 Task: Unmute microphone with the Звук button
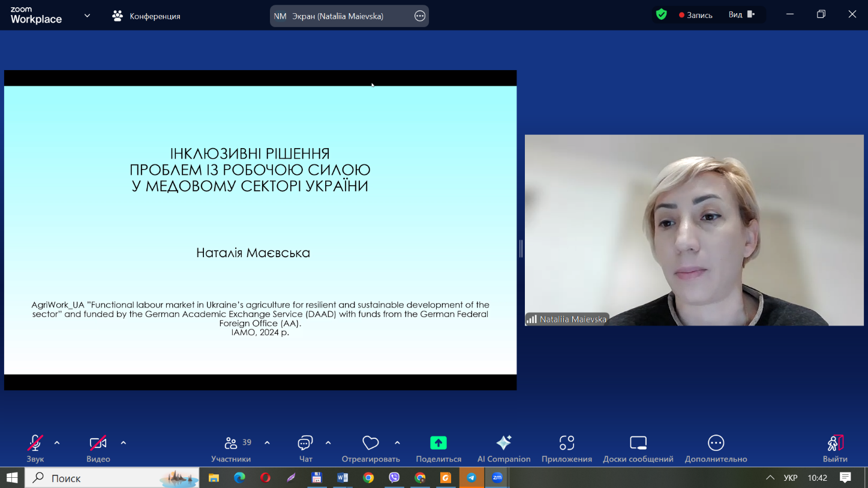[35, 448]
